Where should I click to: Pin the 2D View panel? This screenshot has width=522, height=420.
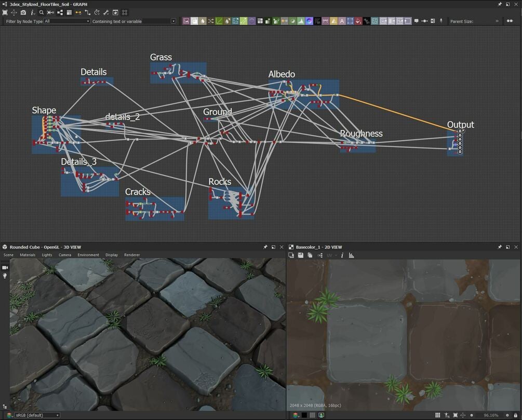[x=499, y=247]
